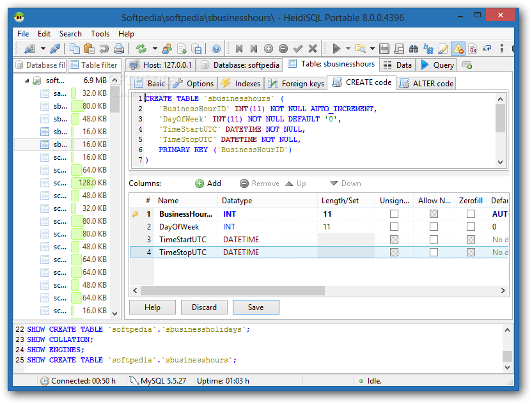Click the Undo arrow toolbar icon
532x404 pixels.
[104, 49]
